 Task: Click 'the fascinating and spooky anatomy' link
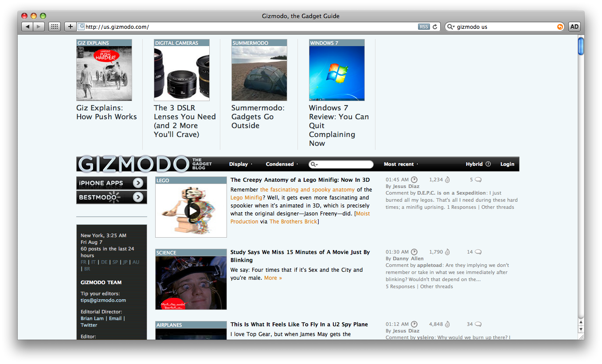pos(307,189)
